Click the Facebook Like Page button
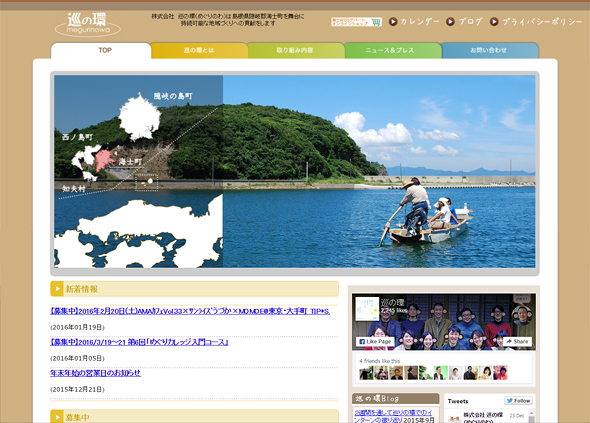 click(x=375, y=341)
